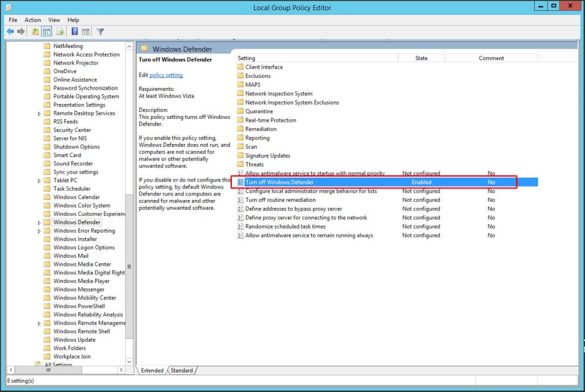Screen dimensions: 585x392
Task: Expand the Windows Remote Management tree node
Action: [x=39, y=323]
